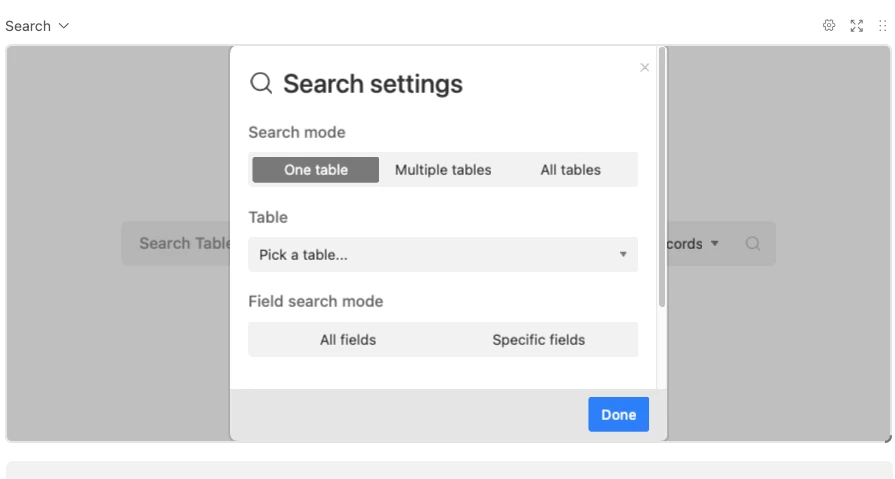This screenshot has height=479, width=895.
Task: Choose Specific fields search mode
Action: (538, 340)
